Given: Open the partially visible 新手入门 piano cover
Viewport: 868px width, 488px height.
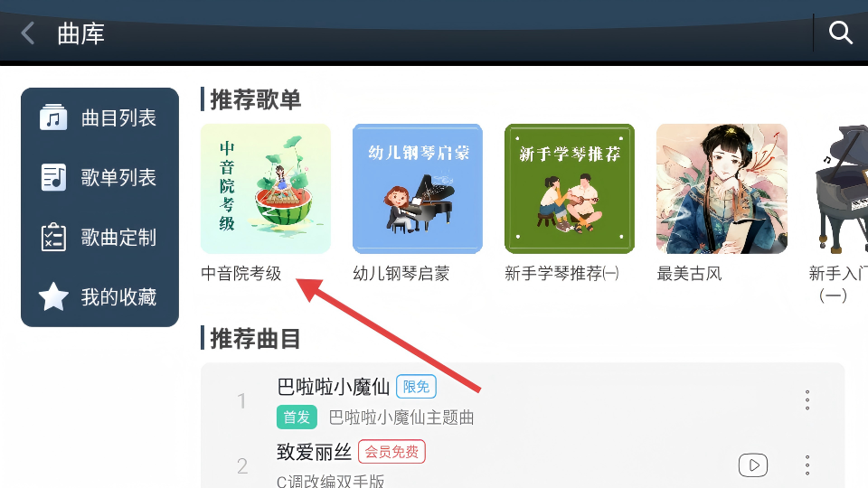Looking at the screenshot, I should click(x=840, y=189).
